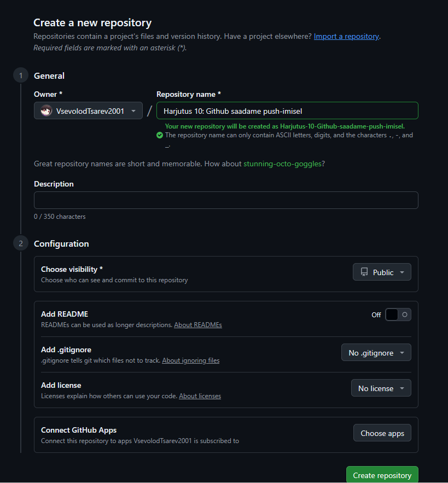Viewport: 448px width, 483px height.
Task: Open the No .gitignore template dropdown
Action: coord(376,353)
